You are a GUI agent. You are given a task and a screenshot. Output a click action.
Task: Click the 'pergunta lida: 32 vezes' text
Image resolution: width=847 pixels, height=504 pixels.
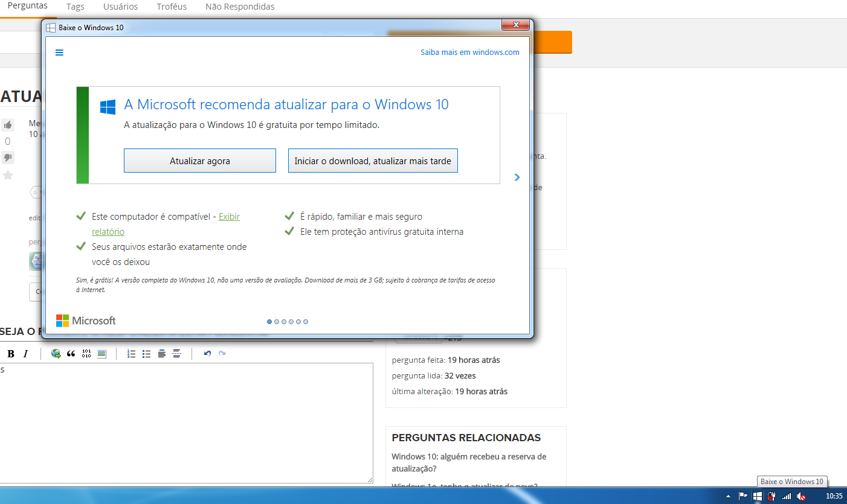(434, 375)
